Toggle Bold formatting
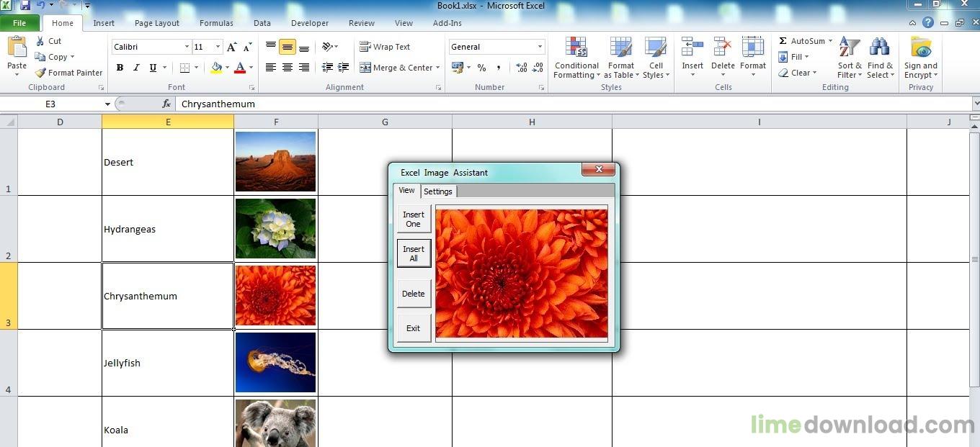This screenshot has height=447, width=980. [120, 68]
